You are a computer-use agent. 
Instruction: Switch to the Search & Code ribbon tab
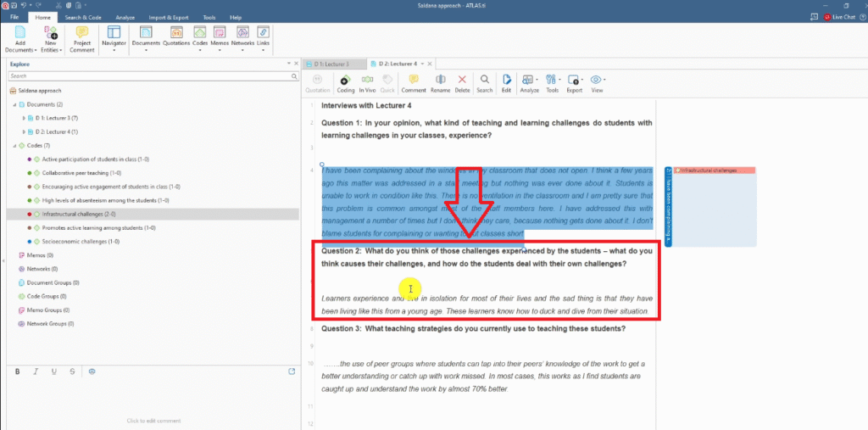click(84, 17)
